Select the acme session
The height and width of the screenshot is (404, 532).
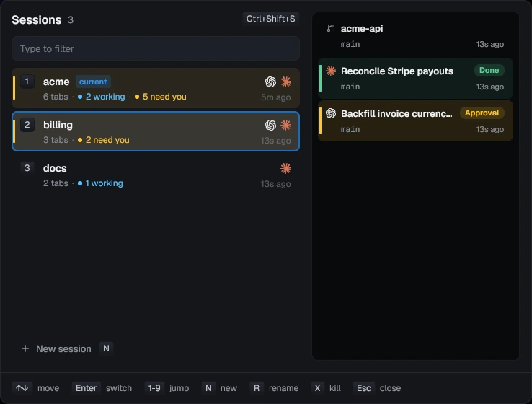[156, 88]
